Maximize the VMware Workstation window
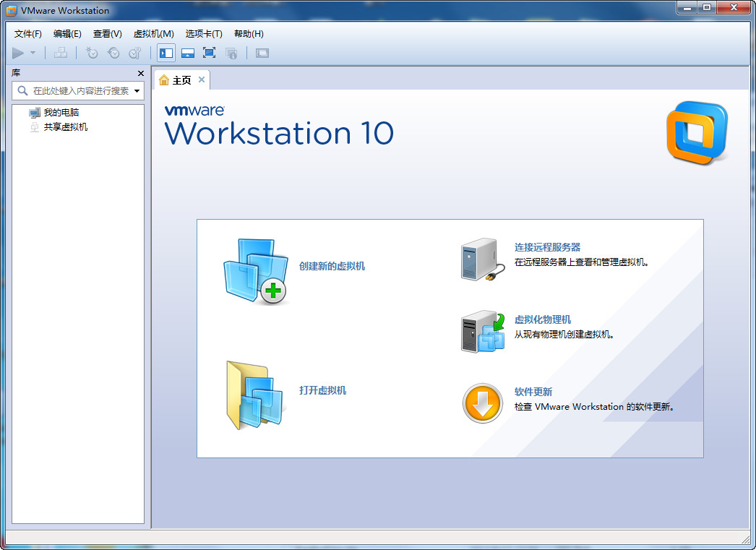756x550 pixels. pyautogui.click(x=707, y=8)
